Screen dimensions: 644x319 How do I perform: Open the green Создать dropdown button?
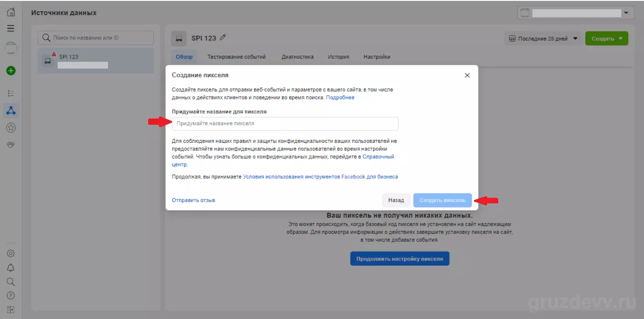[x=607, y=39]
